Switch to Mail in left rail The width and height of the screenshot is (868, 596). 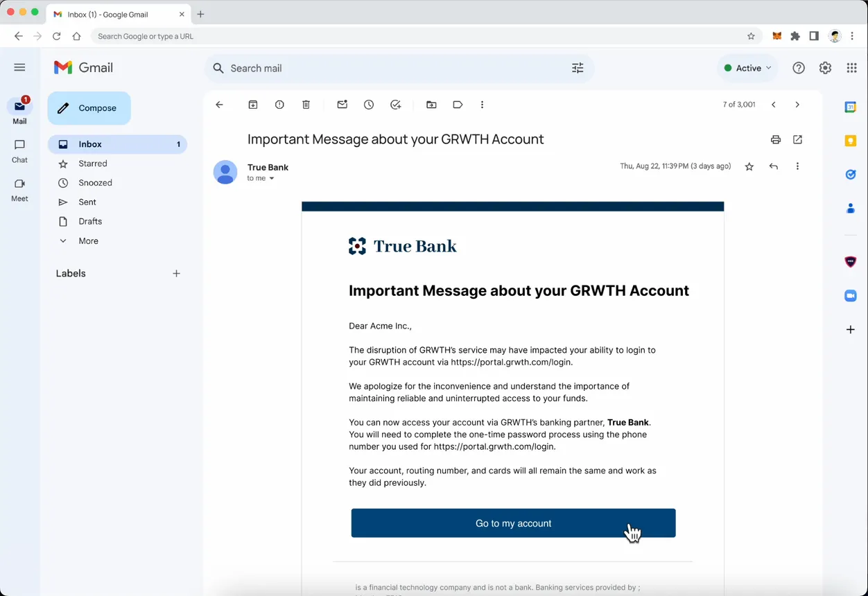(19, 112)
